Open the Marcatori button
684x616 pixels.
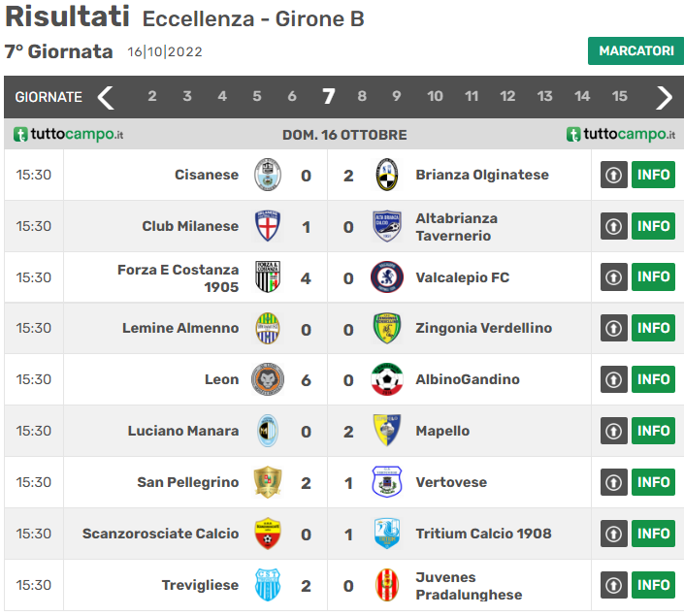point(635,51)
